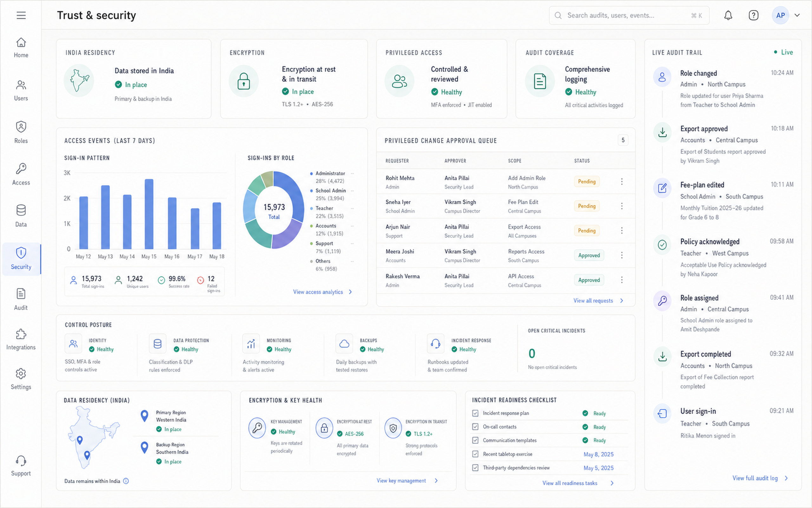Click Backups cloud icon
This screenshot has height=508, width=812.
point(344,344)
